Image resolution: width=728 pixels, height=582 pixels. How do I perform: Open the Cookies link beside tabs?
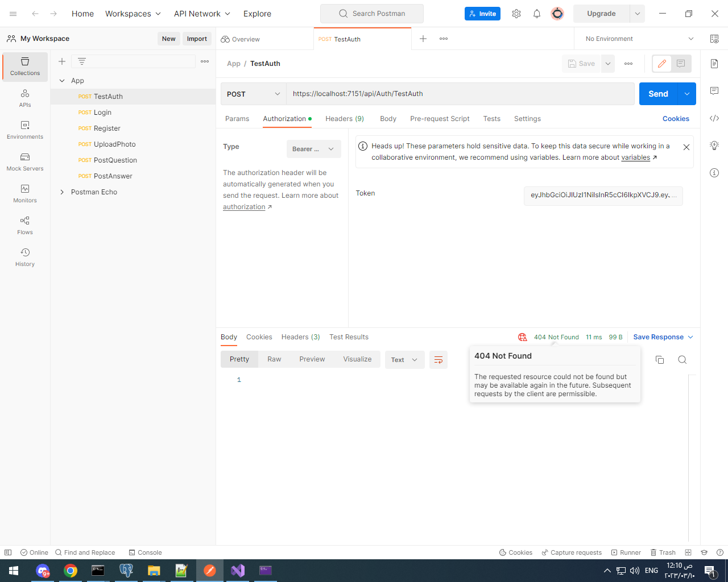(676, 119)
